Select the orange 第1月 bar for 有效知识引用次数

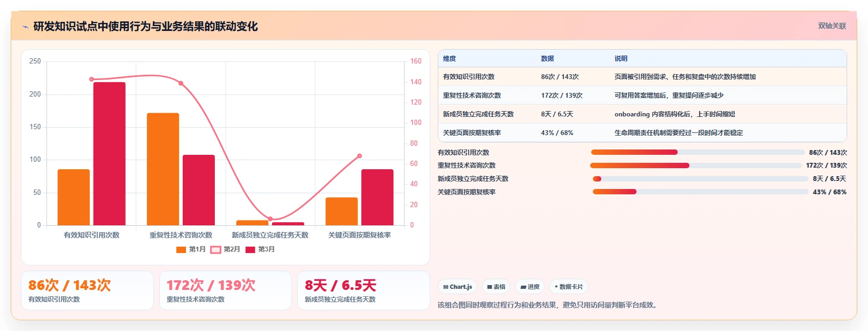tap(74, 197)
